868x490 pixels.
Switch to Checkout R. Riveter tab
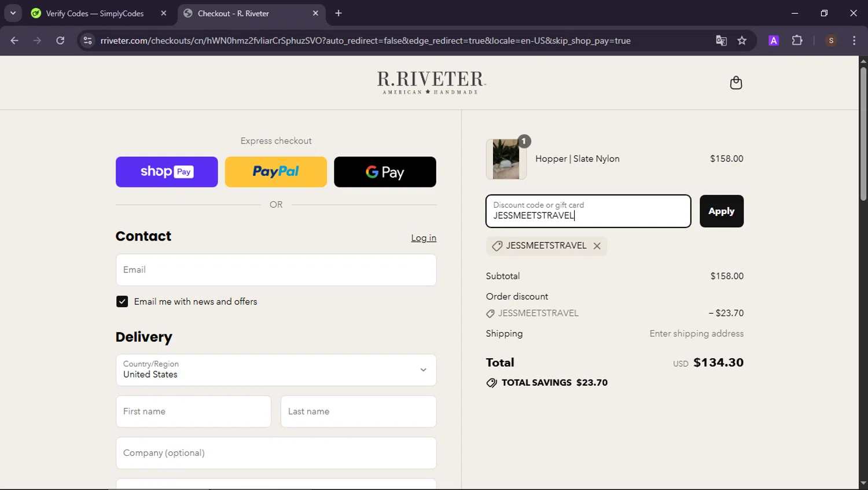pyautogui.click(x=233, y=13)
